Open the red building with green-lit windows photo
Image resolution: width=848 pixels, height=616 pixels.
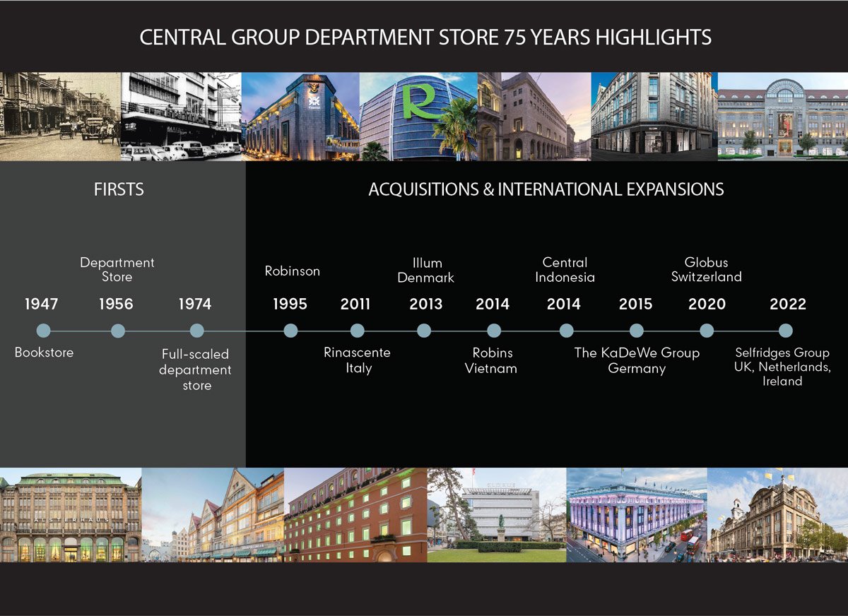[x=355, y=515]
